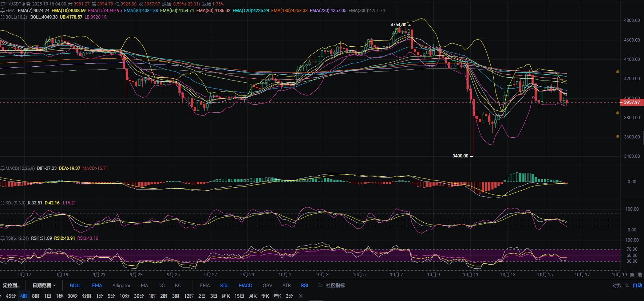Toggle the OBV sub-chart indicator

[x=267, y=285]
